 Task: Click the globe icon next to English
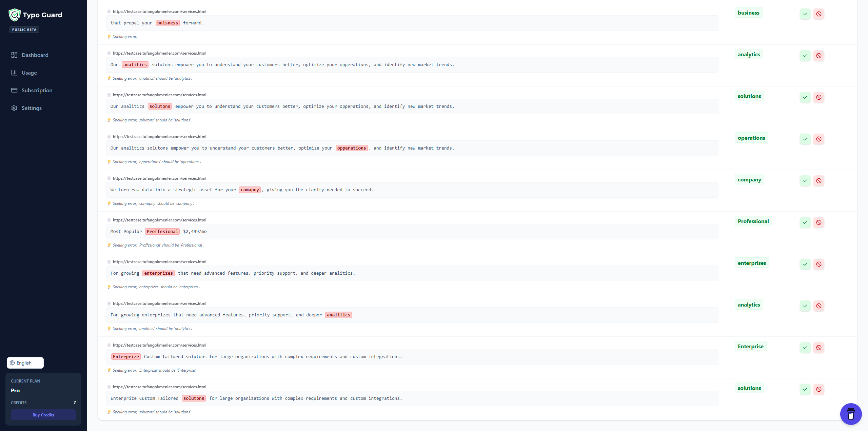click(12, 363)
